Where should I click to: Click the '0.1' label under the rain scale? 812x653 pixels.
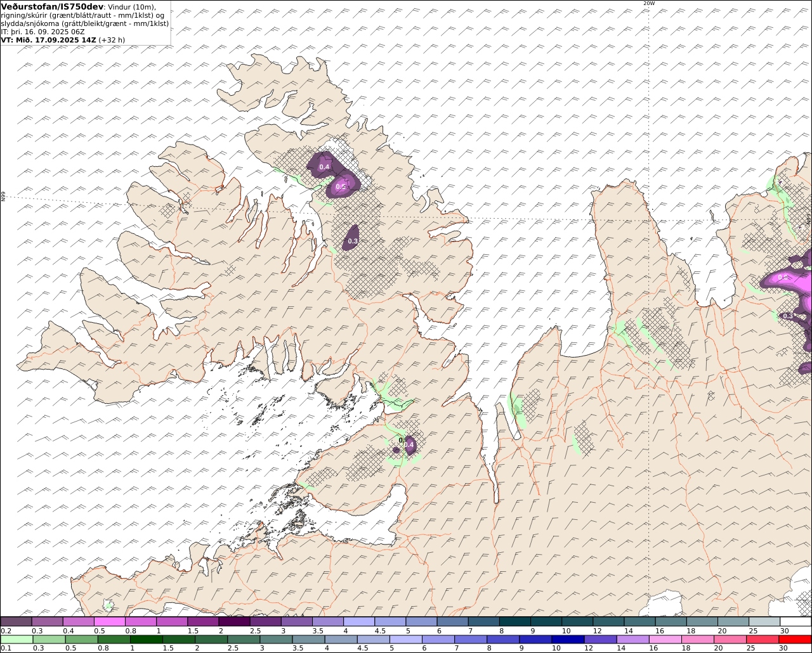click(6, 648)
